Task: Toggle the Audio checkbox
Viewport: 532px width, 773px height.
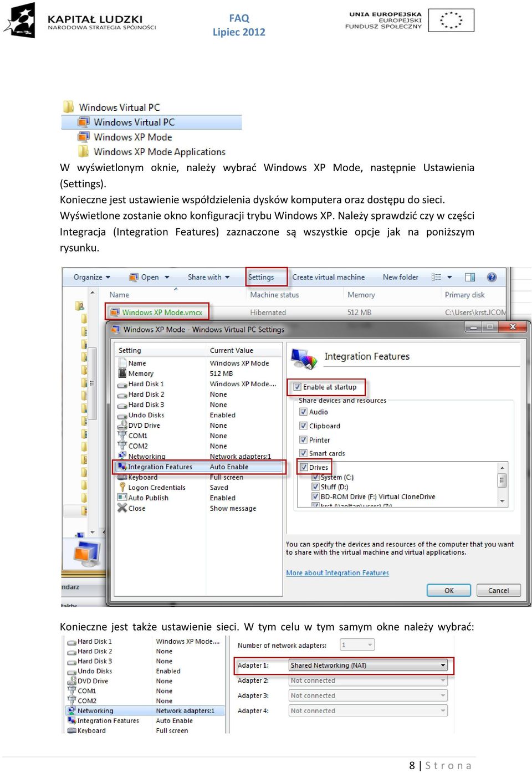Action: tap(303, 412)
